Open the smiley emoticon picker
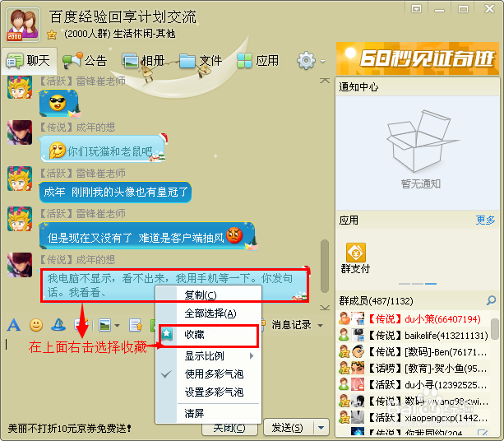 [x=36, y=325]
